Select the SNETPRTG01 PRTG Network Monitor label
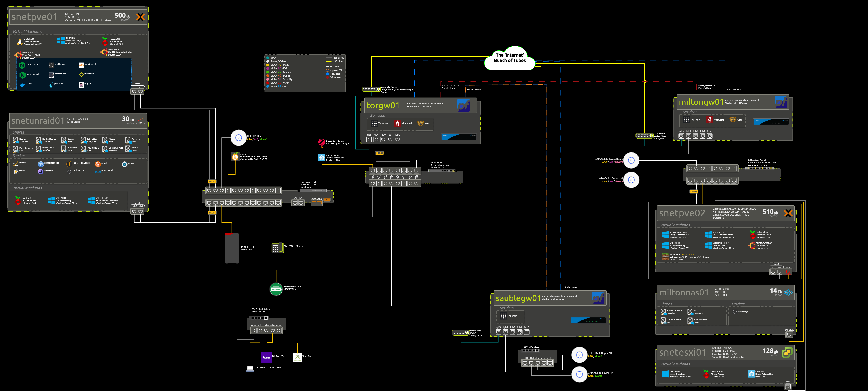868x391 pixels. pos(107,200)
